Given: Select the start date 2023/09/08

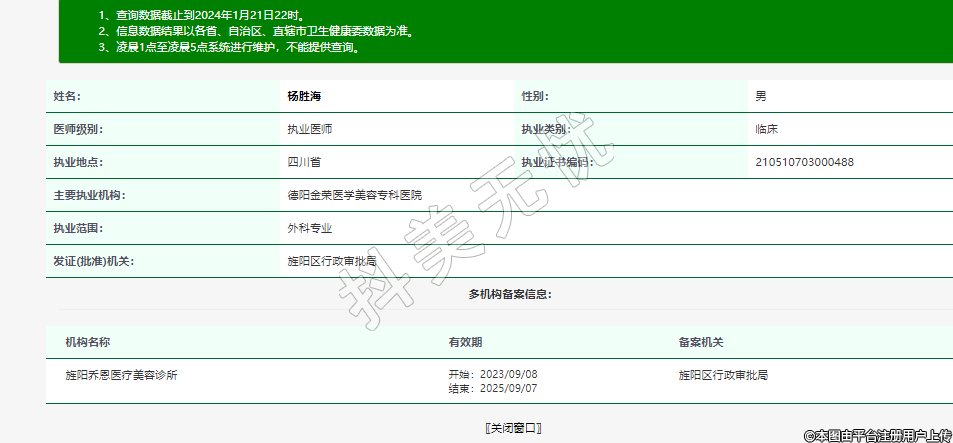Looking at the screenshot, I should pos(509,374).
